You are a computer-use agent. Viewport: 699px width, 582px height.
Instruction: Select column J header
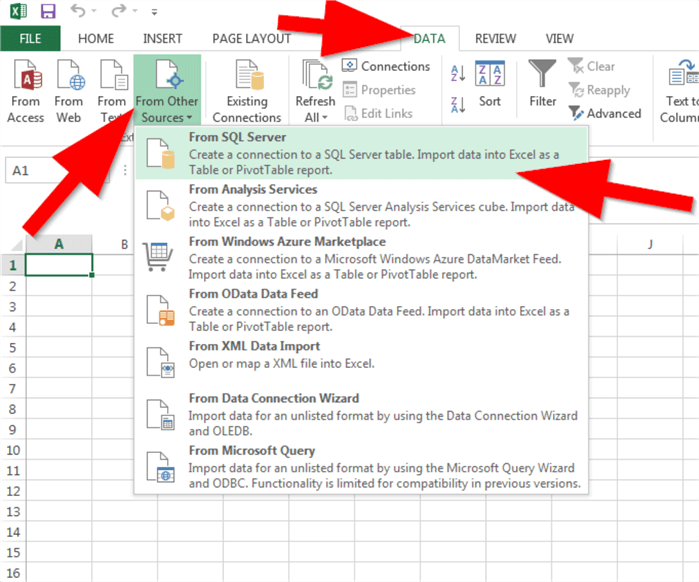pyautogui.click(x=650, y=244)
